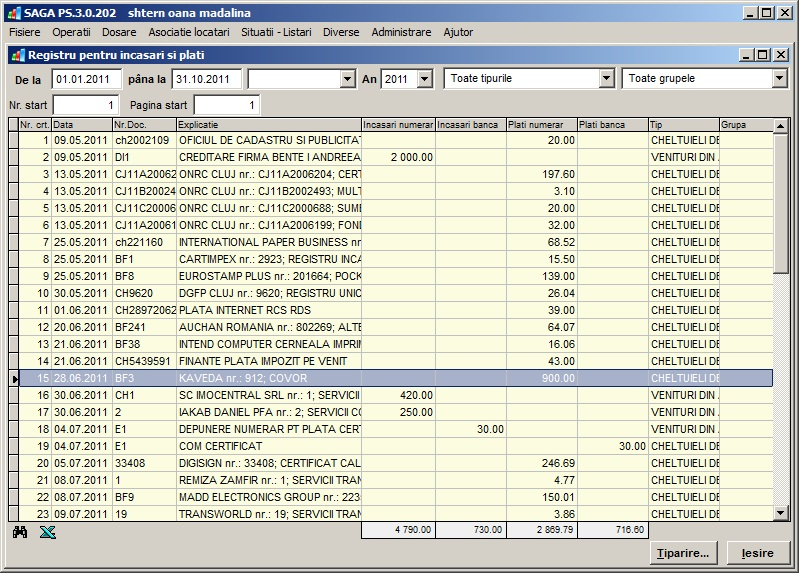Select row DIGISIGN nr.: 33408
799x573 pixels.
(396, 463)
